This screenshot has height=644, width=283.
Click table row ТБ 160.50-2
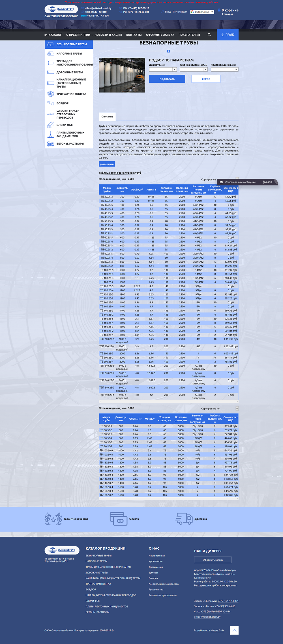pyautogui.click(x=169, y=495)
